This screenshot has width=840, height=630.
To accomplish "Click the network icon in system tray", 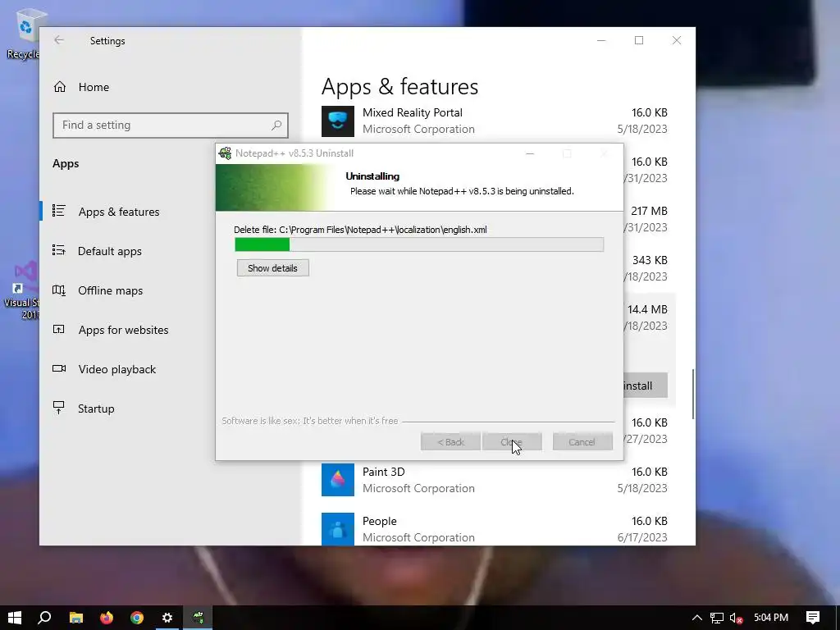I will 717,618.
